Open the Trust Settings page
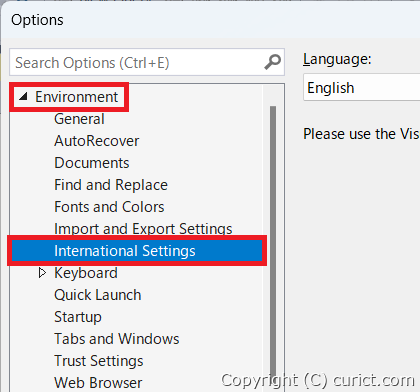420x392 pixels. (99, 361)
